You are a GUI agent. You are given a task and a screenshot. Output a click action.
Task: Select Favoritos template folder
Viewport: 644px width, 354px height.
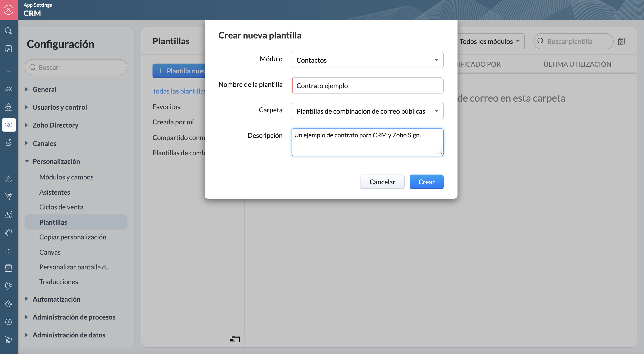coord(166,107)
